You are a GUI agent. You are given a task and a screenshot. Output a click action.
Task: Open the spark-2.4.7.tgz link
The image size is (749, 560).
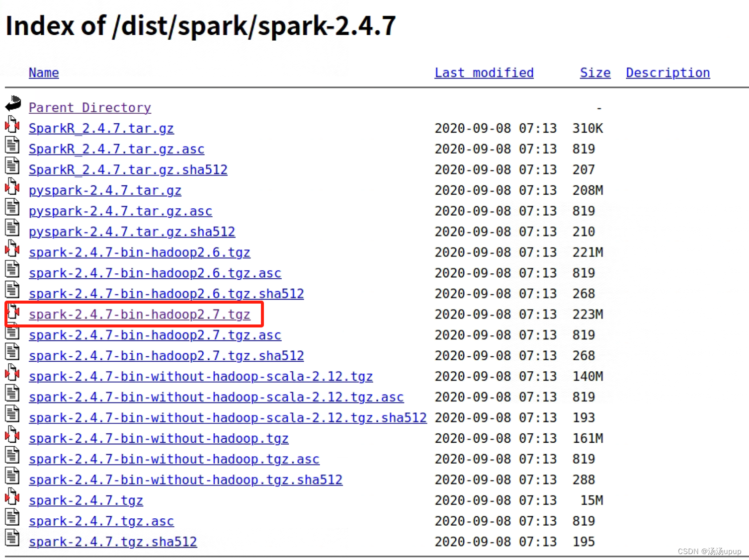(x=85, y=500)
